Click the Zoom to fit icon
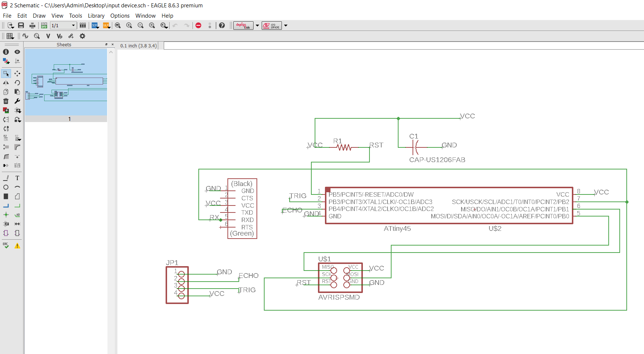Image resolution: width=644 pixels, height=354 pixels. [118, 25]
